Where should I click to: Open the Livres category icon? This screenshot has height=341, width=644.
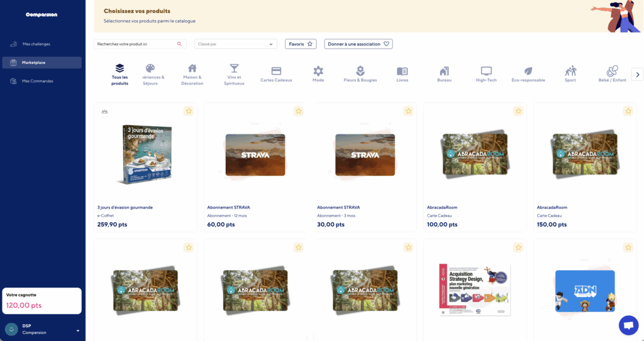[402, 72]
